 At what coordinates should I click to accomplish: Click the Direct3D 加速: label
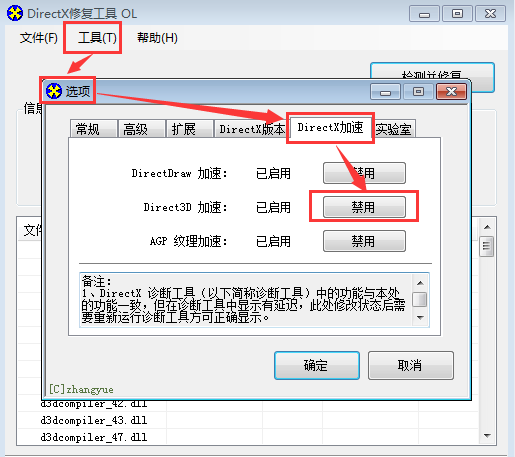[185, 207]
